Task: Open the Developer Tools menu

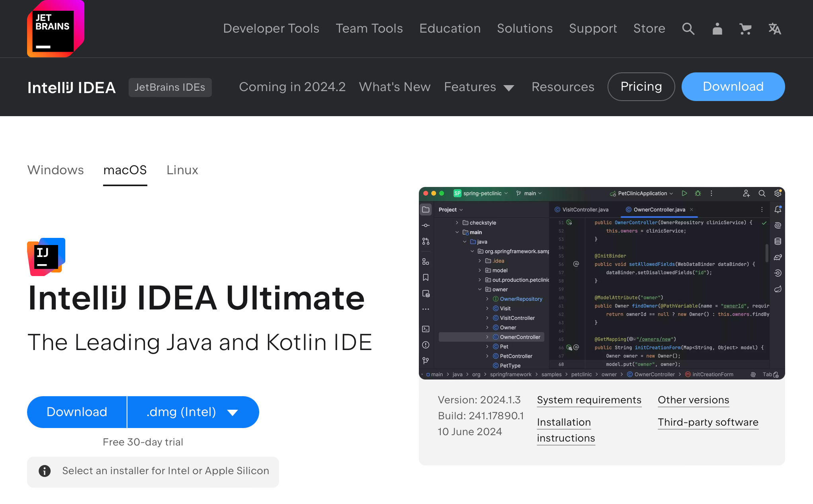Action: pos(271,29)
